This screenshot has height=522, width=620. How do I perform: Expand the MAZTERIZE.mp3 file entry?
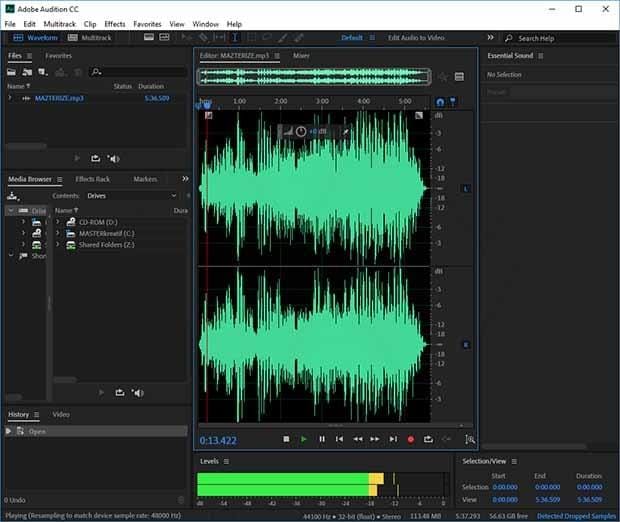[x=10, y=98]
